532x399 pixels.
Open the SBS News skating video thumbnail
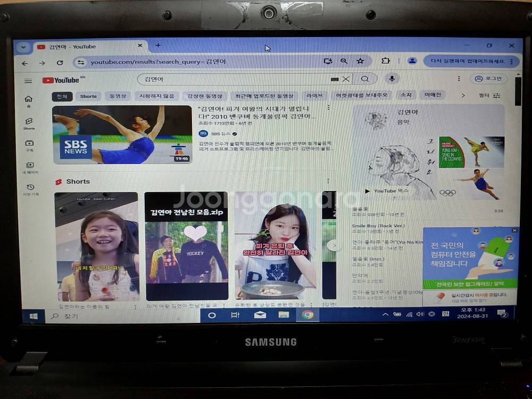click(122, 135)
